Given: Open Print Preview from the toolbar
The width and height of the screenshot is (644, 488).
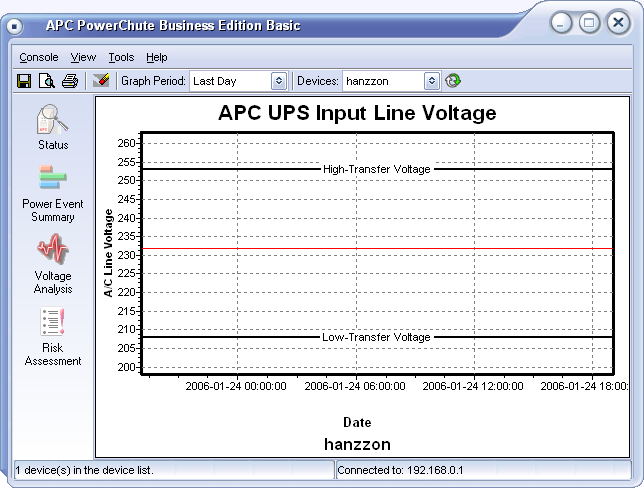Looking at the screenshot, I should pos(47,81).
